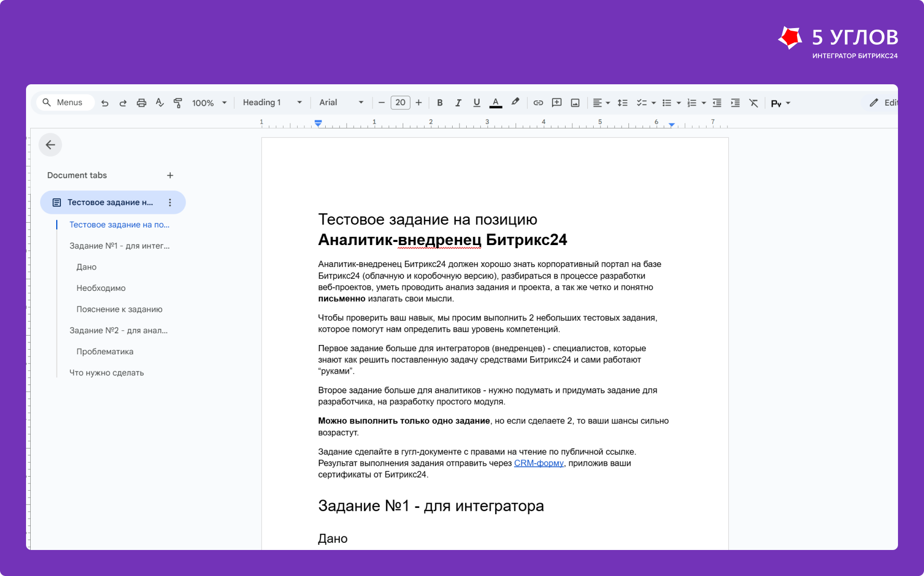Insert a link with chain icon
The height and width of the screenshot is (576, 924).
pos(538,103)
